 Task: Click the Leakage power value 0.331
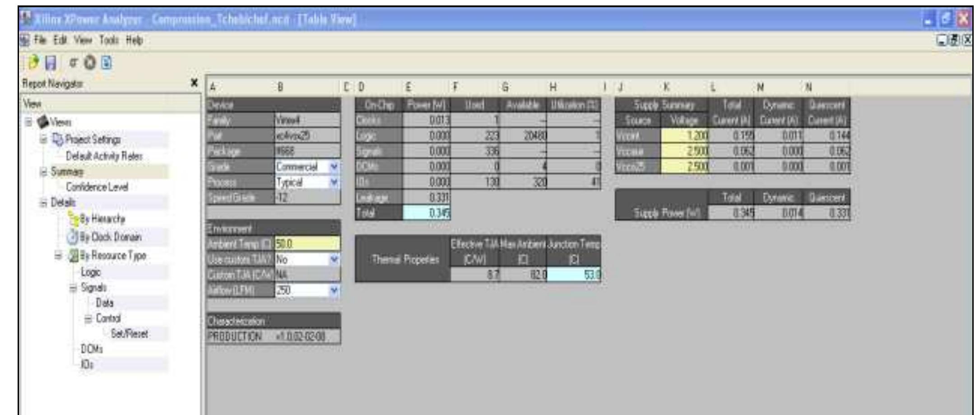[x=427, y=197]
